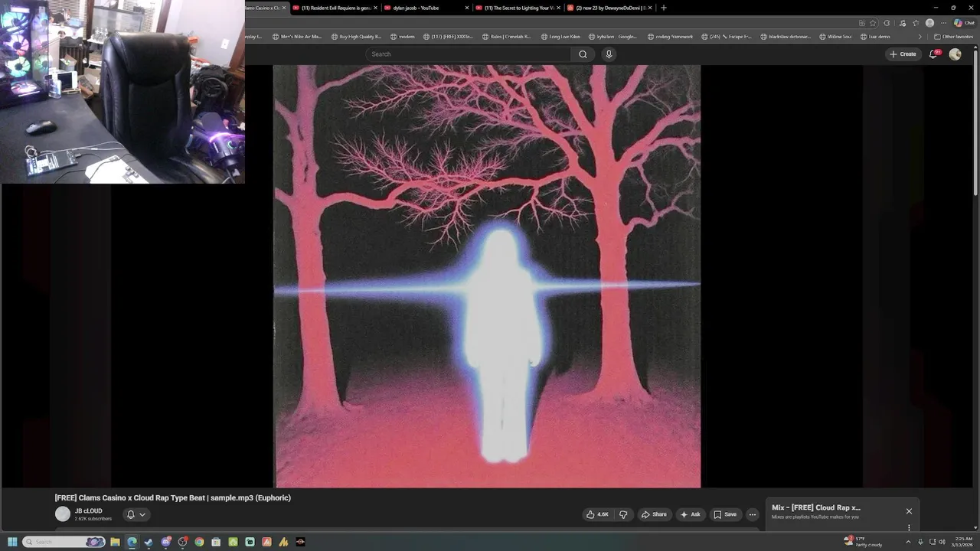
Task: Open the more actions ellipsis menu
Action: (x=752, y=514)
